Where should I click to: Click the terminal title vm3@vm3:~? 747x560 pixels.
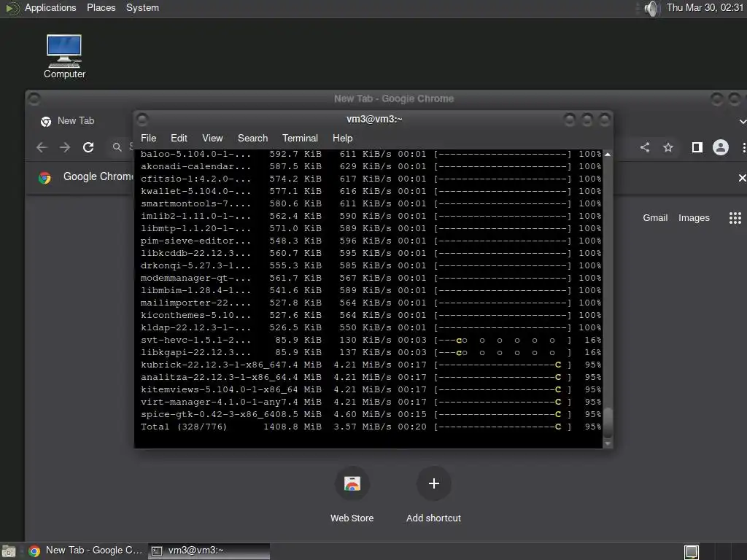[x=374, y=119]
